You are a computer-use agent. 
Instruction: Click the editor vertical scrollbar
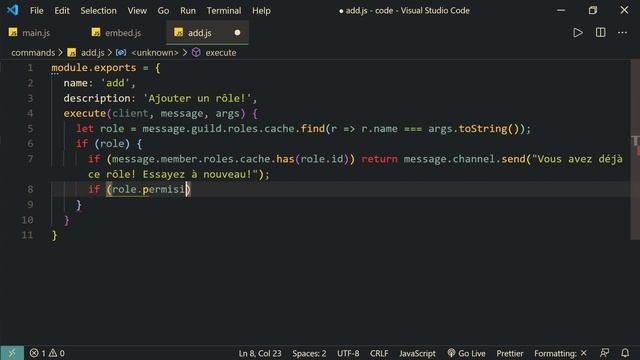pos(635,150)
